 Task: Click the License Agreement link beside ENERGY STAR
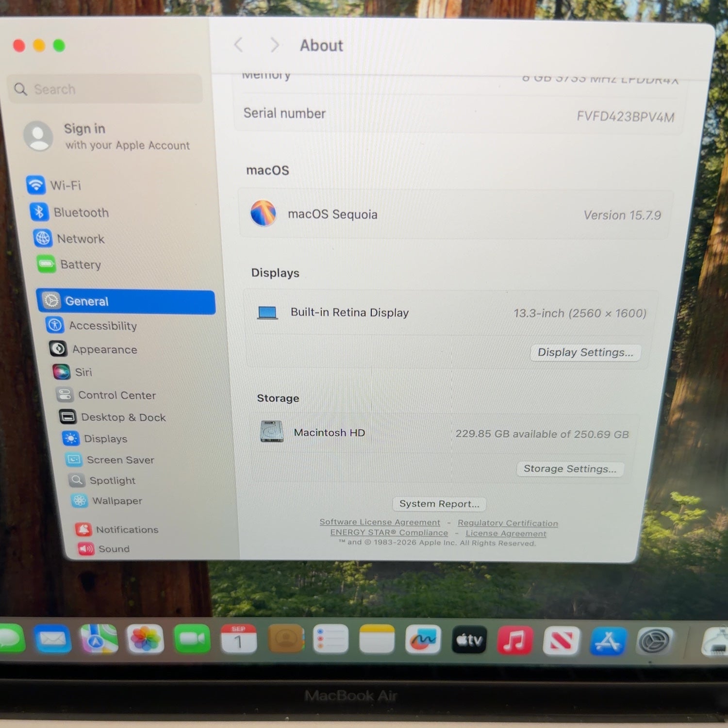pyautogui.click(x=506, y=533)
